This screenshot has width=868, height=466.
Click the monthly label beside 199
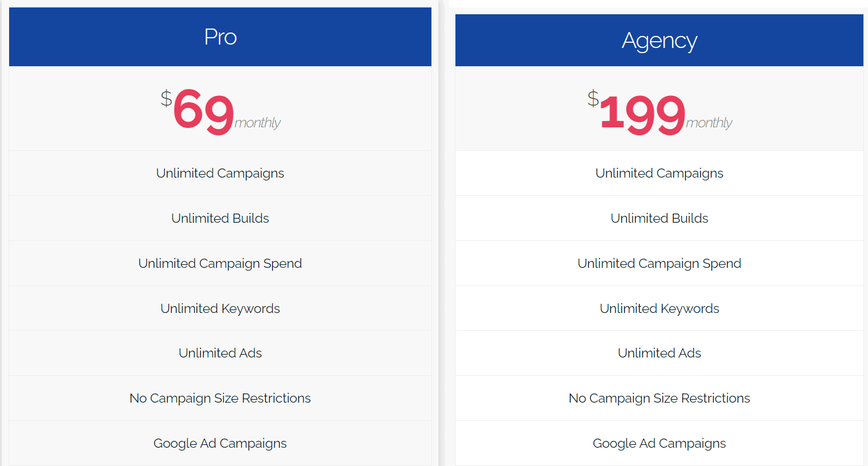click(710, 122)
